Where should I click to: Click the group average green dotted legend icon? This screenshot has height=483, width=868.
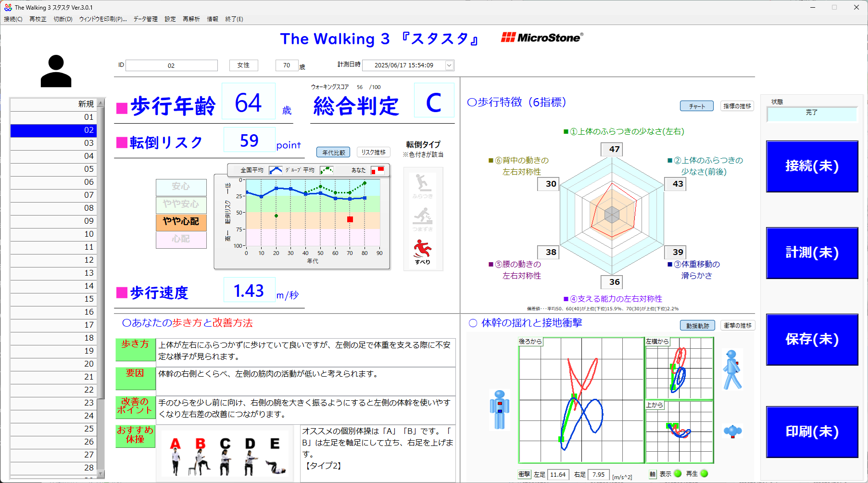point(327,170)
